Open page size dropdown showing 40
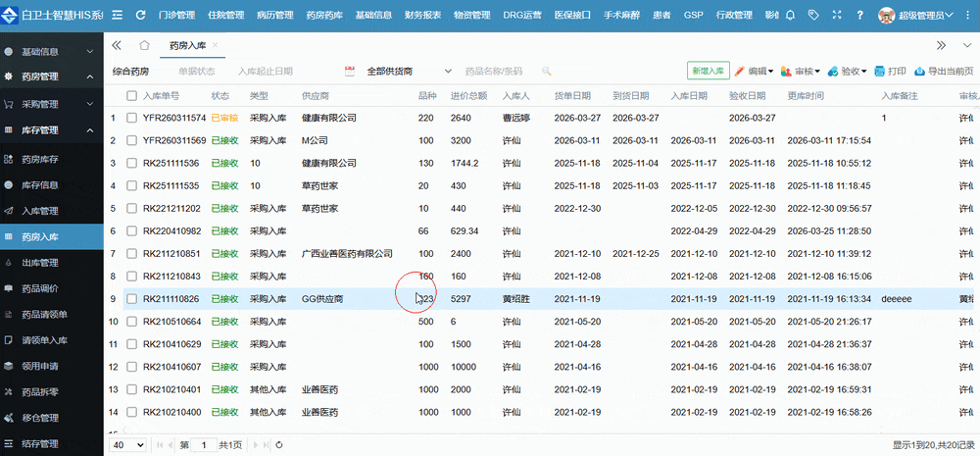Viewport: 980px width, 456px height. 126,444
